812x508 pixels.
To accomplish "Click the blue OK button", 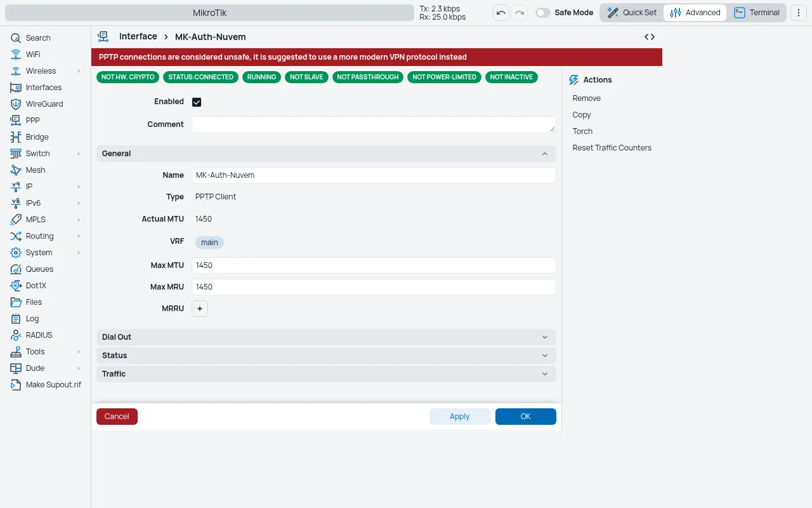I will pyautogui.click(x=526, y=417).
